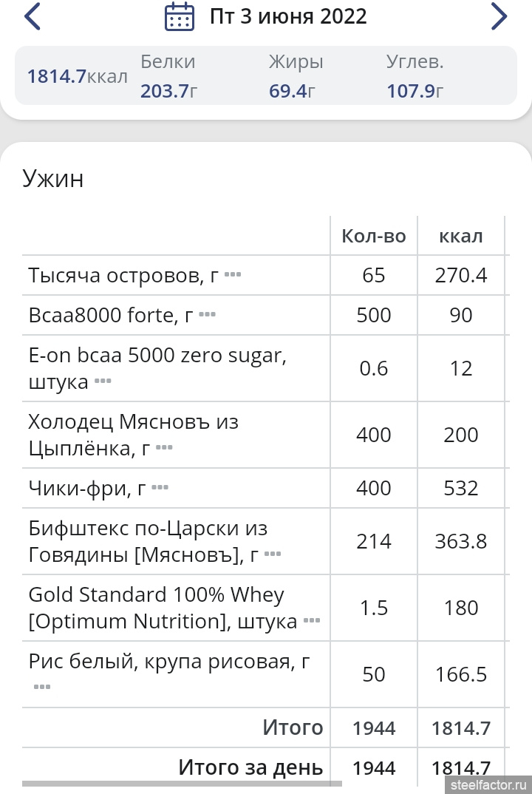Open options dots next to Bcaa8000 forte
532x794 pixels.
pos(208,314)
